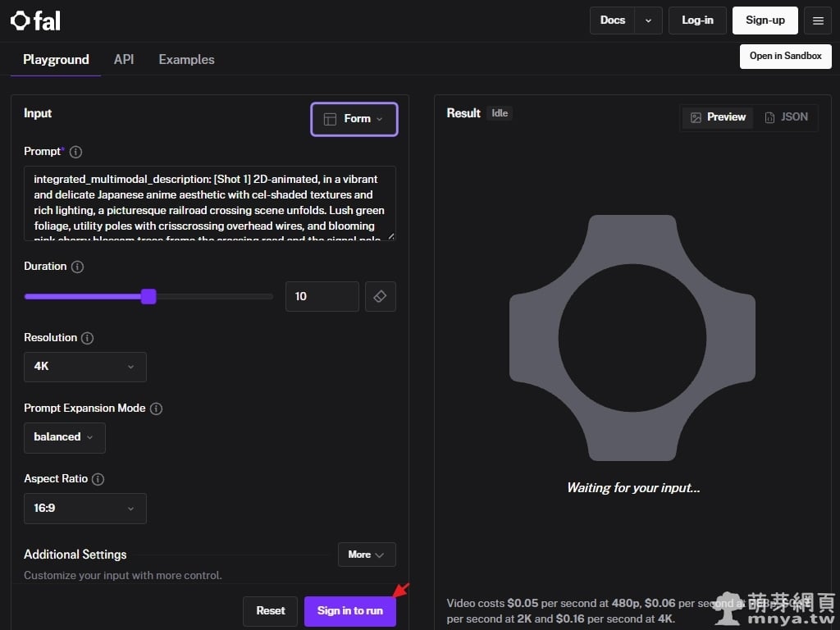Switch to the Examples tab
Image resolution: width=840 pixels, height=630 pixels.
click(186, 59)
